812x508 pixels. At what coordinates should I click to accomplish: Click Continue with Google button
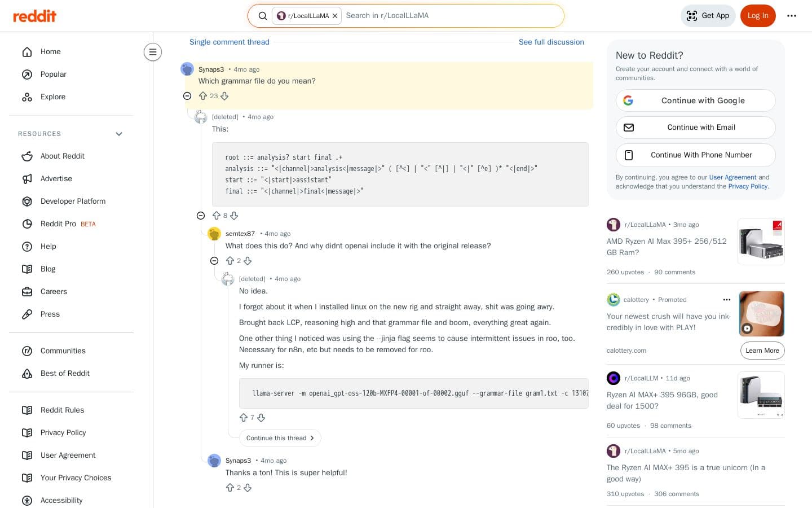tap(695, 100)
